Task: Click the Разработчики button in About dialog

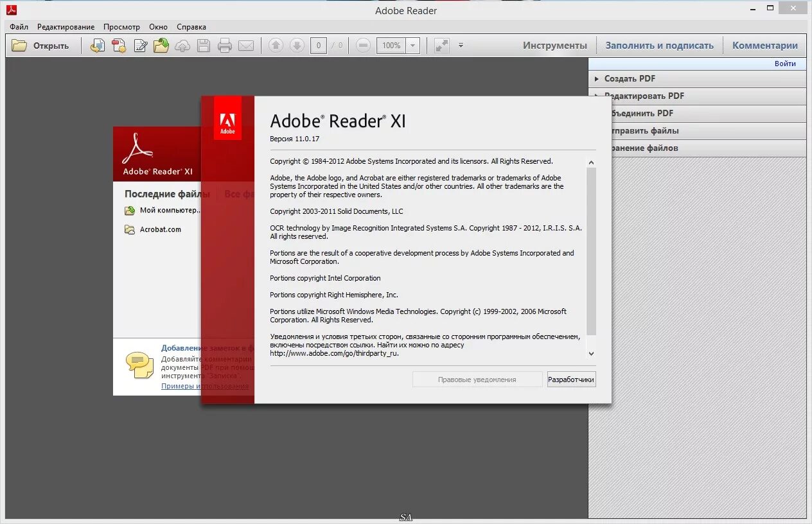Action: pos(571,380)
